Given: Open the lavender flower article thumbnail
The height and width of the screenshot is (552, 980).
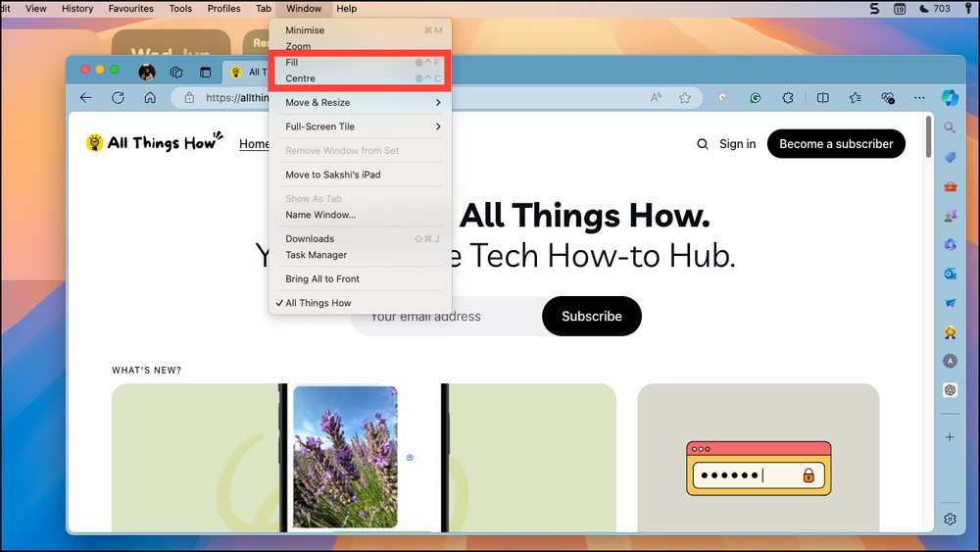Looking at the screenshot, I should [x=345, y=457].
